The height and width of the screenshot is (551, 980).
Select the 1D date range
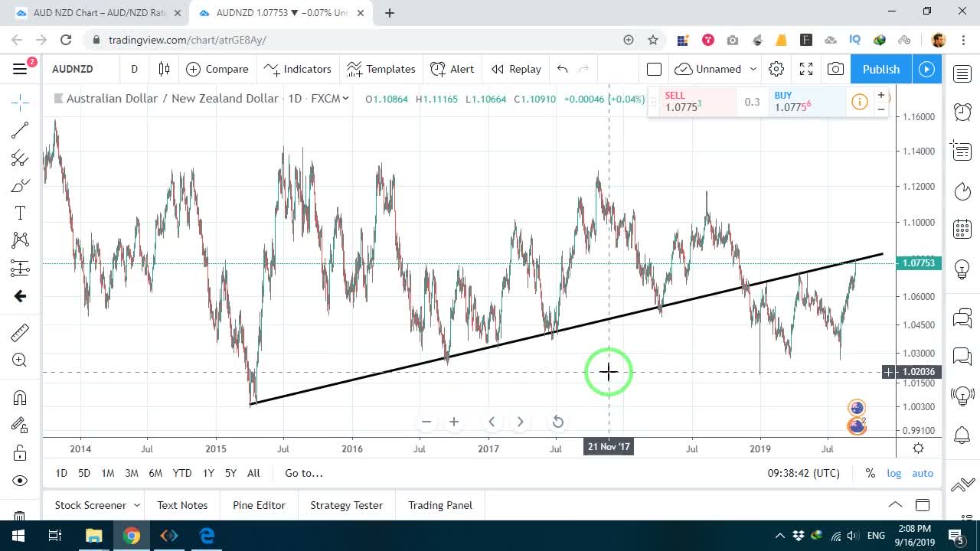(61, 473)
